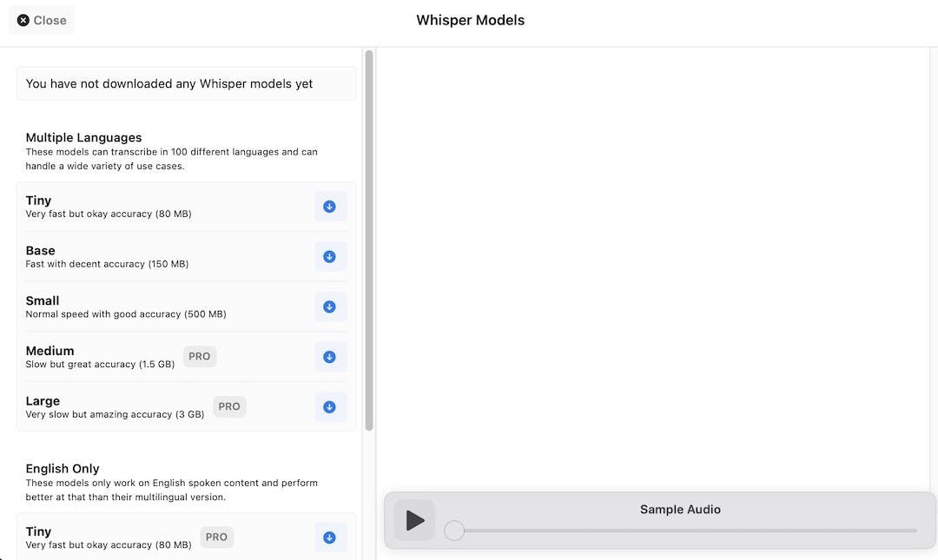
Task: Download the multilingual Base model
Action: click(x=330, y=257)
